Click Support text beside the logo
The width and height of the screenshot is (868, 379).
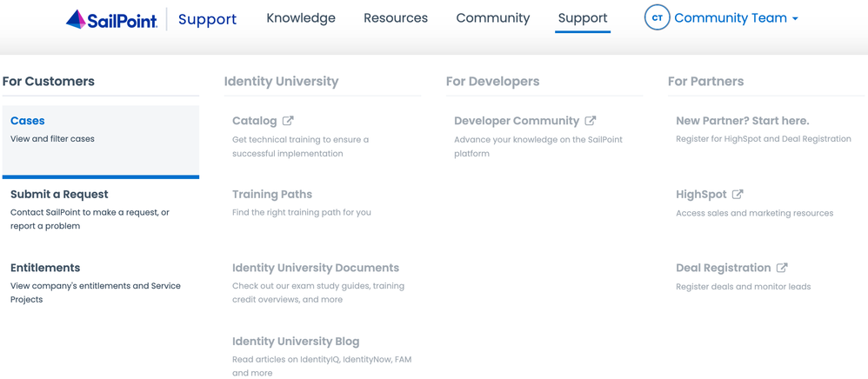207,19
